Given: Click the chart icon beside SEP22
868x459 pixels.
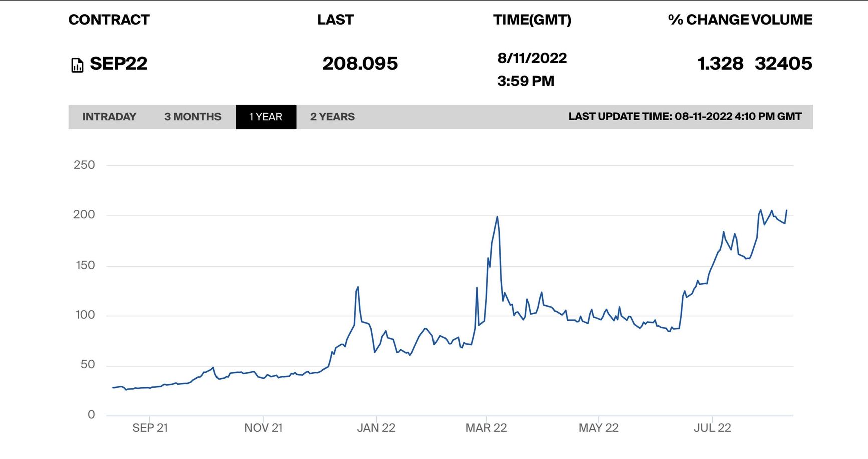Looking at the screenshot, I should coord(77,65).
